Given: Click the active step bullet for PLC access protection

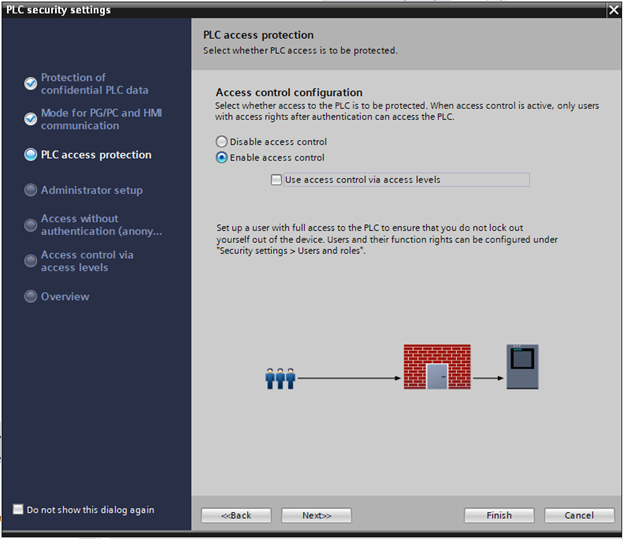Looking at the screenshot, I should click(31, 155).
